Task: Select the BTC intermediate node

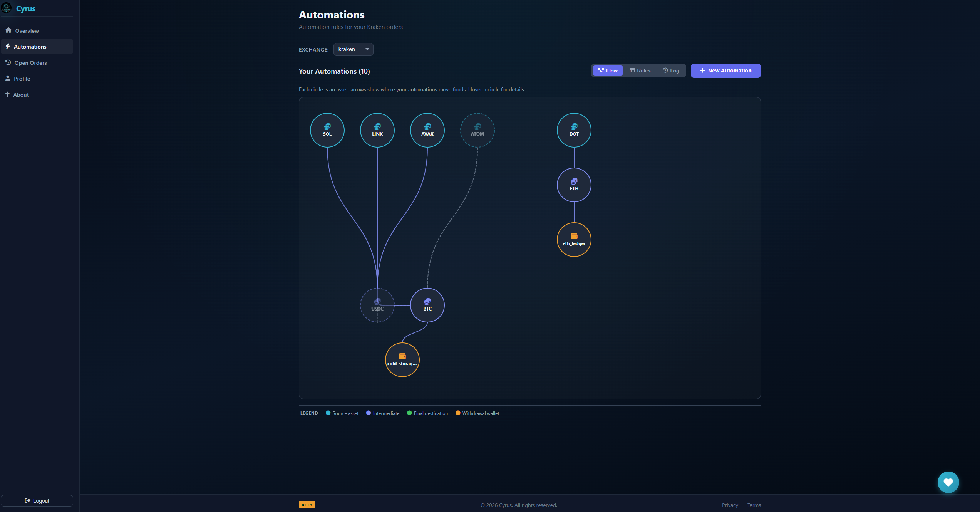Action: tap(427, 305)
